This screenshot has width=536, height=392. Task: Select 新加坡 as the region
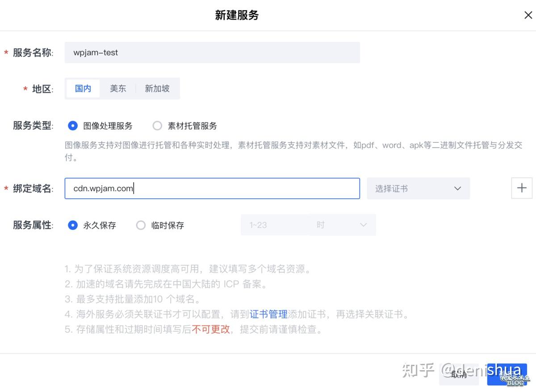click(x=157, y=88)
